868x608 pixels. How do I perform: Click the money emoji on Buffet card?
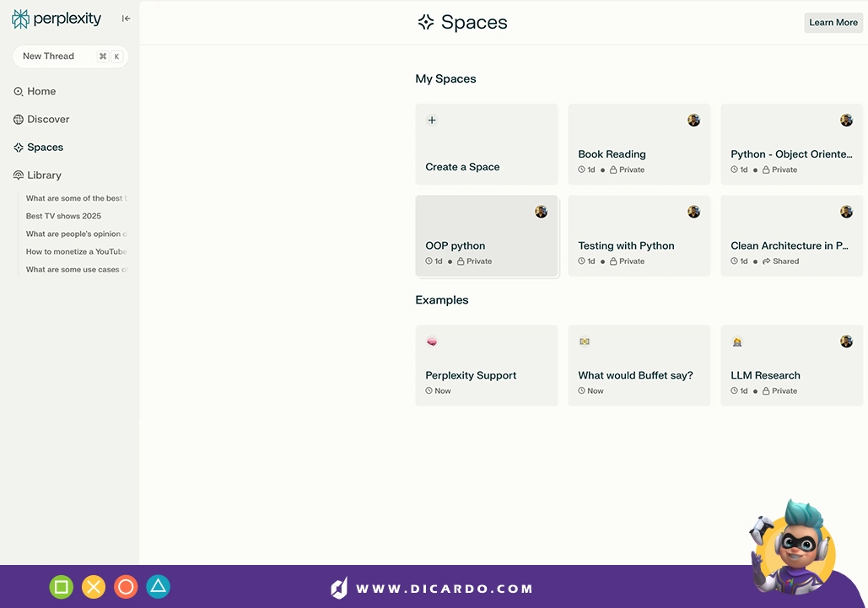coord(585,342)
